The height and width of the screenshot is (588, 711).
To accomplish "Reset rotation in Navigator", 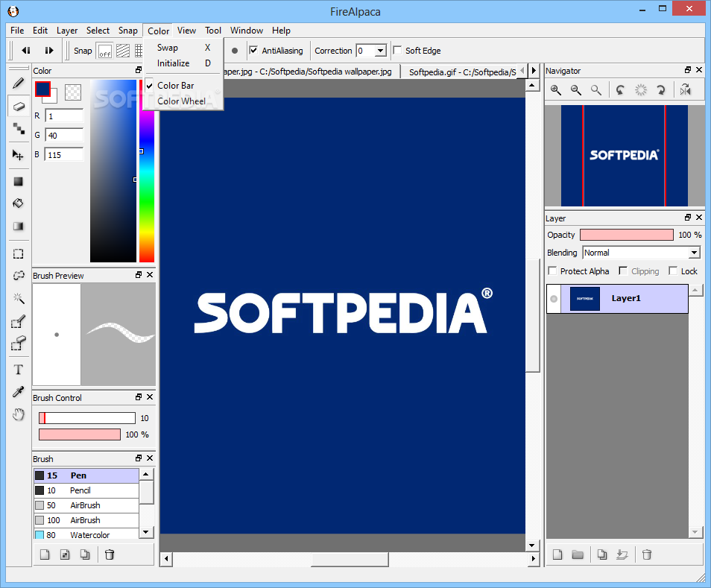I will [640, 90].
